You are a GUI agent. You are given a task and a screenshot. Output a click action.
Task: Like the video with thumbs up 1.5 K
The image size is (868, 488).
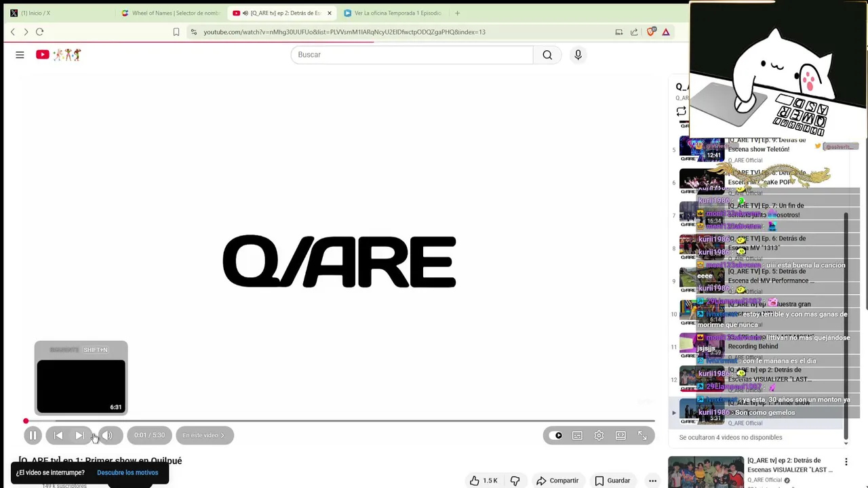click(483, 481)
